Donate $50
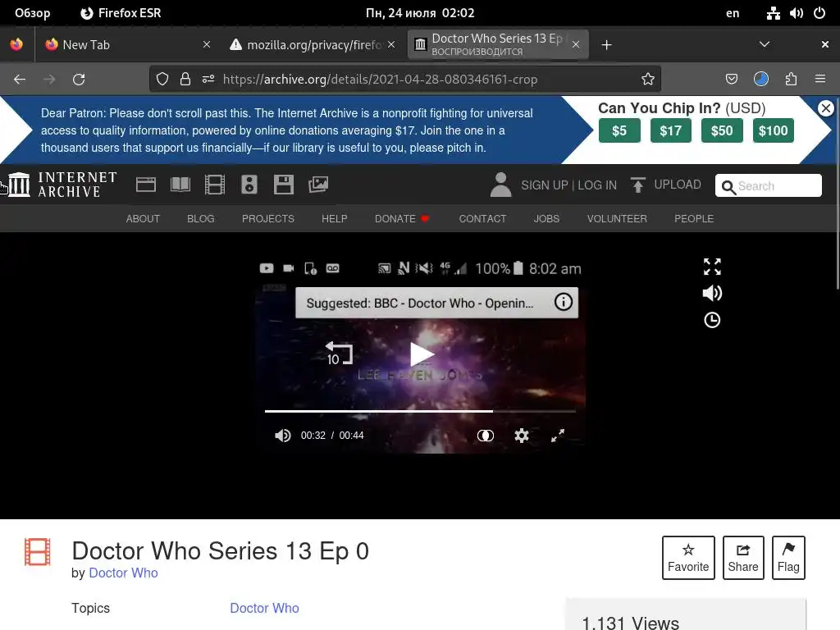The width and height of the screenshot is (840, 630). point(722,130)
